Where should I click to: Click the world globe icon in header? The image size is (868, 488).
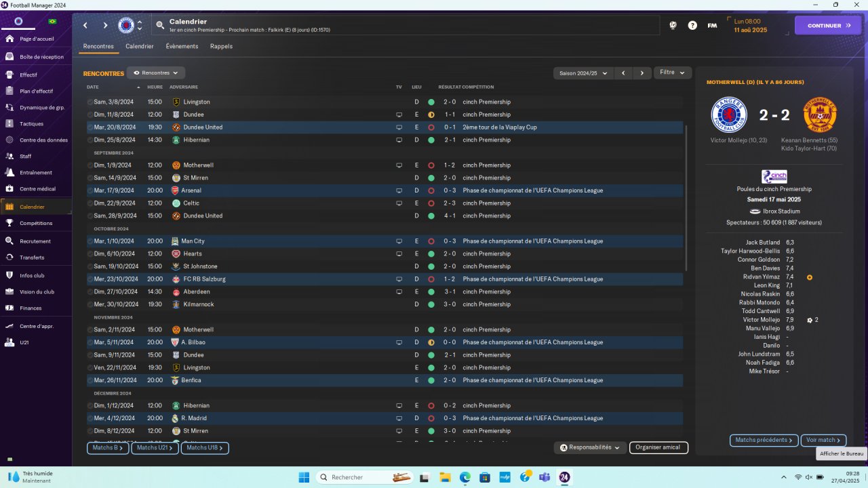click(673, 25)
